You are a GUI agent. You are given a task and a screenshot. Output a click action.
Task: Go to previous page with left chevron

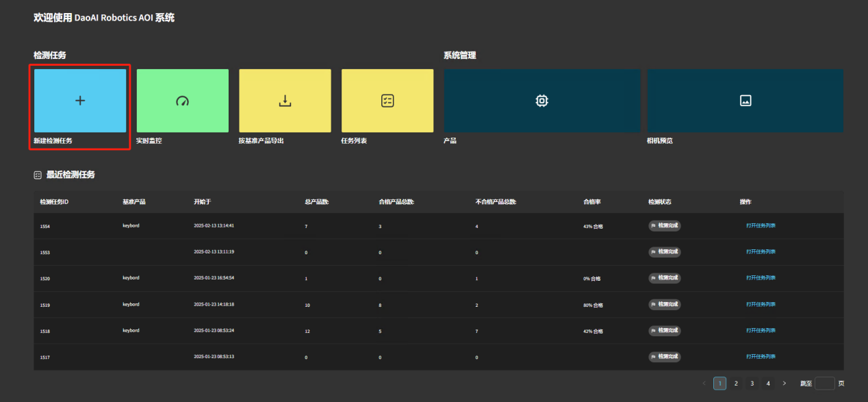pyautogui.click(x=704, y=384)
